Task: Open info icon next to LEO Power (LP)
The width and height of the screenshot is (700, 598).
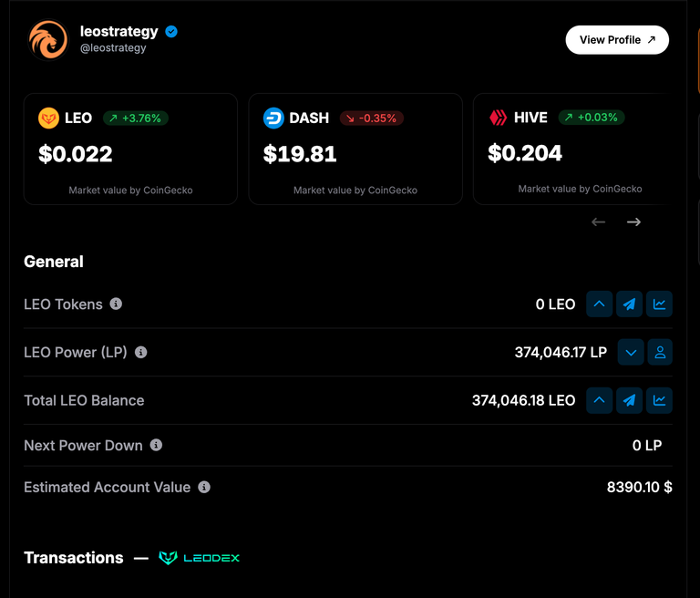Action: pyautogui.click(x=141, y=353)
